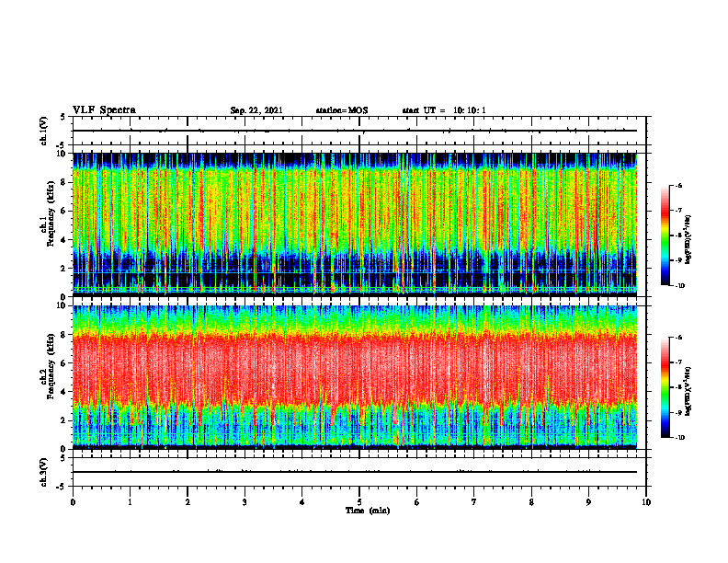Click the "-10" label on ch.2 color scale
Viewport: 728px width, 563px height.
pos(679,438)
